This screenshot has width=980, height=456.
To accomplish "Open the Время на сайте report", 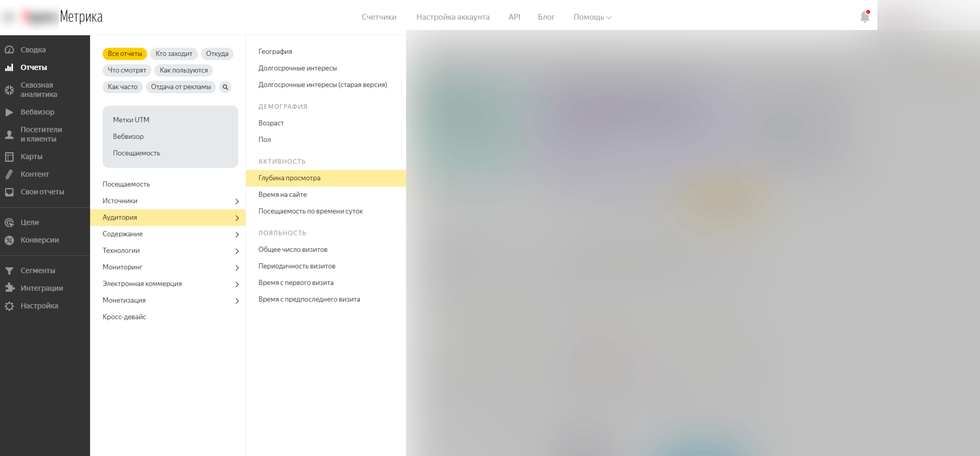I will pyautogui.click(x=283, y=195).
